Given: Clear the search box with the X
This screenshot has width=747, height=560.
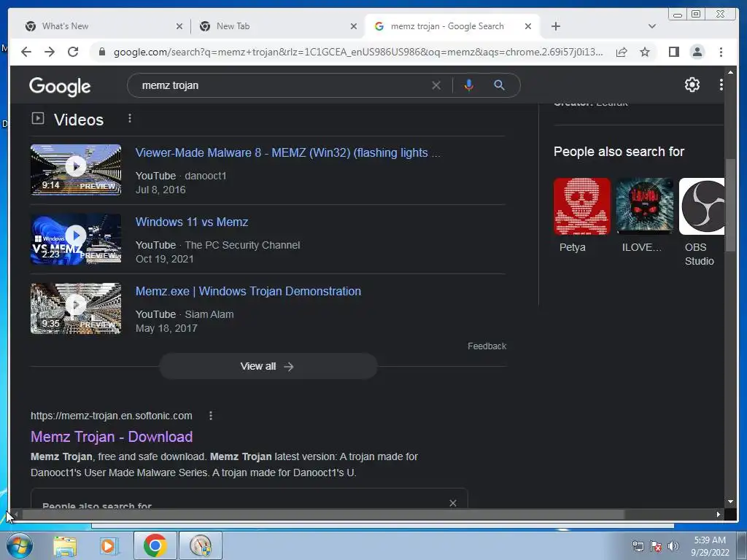Looking at the screenshot, I should tap(436, 85).
